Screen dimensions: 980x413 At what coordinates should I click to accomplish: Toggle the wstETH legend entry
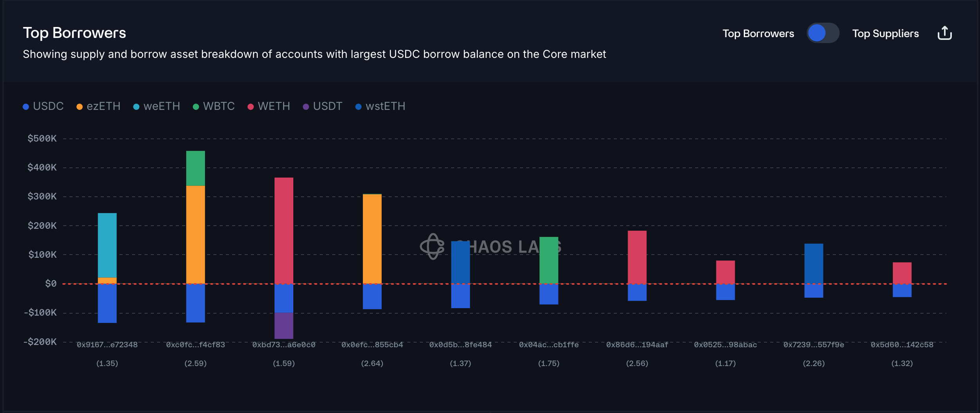pyautogui.click(x=381, y=106)
